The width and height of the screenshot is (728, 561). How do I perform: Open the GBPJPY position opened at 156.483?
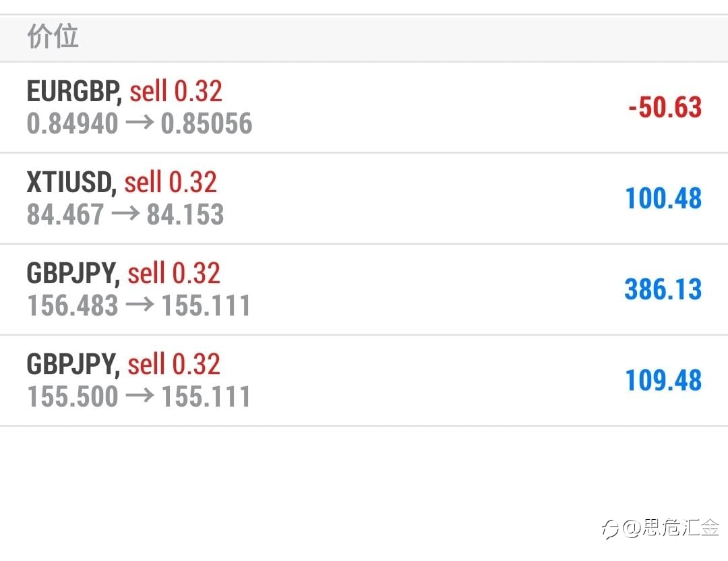[364, 289]
